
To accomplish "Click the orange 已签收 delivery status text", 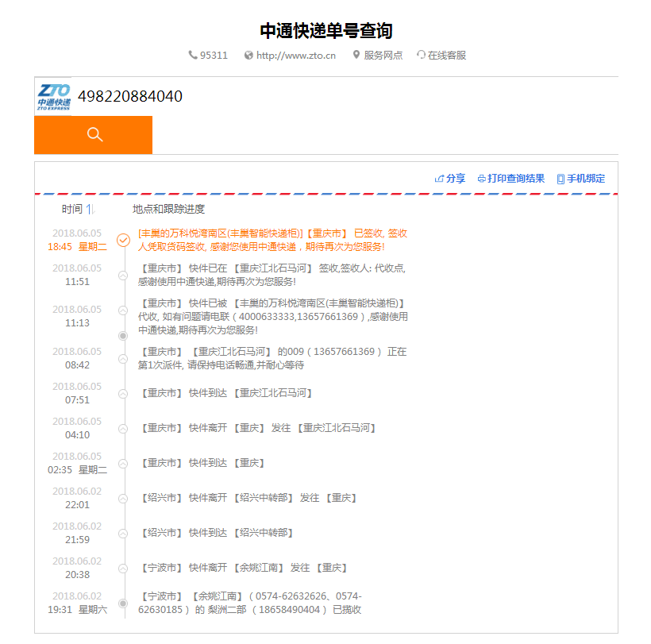I will tap(272, 240).
